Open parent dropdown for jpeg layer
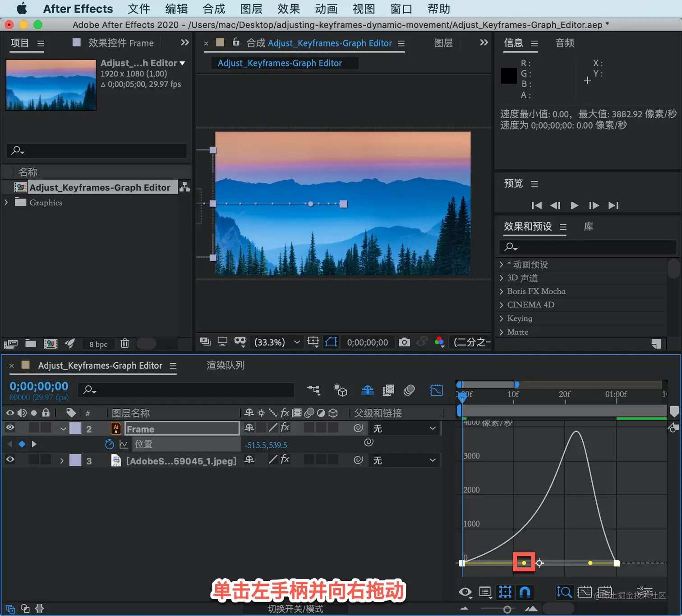 404,460
